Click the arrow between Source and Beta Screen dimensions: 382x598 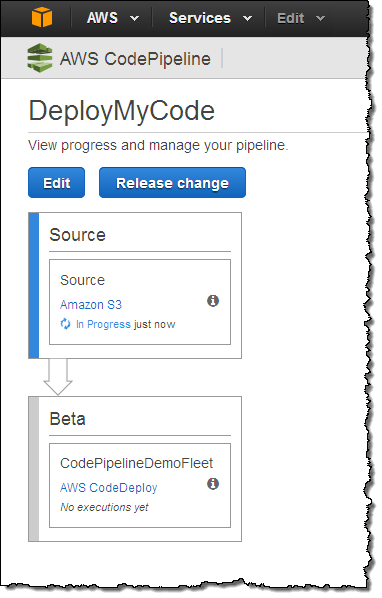coord(58,377)
